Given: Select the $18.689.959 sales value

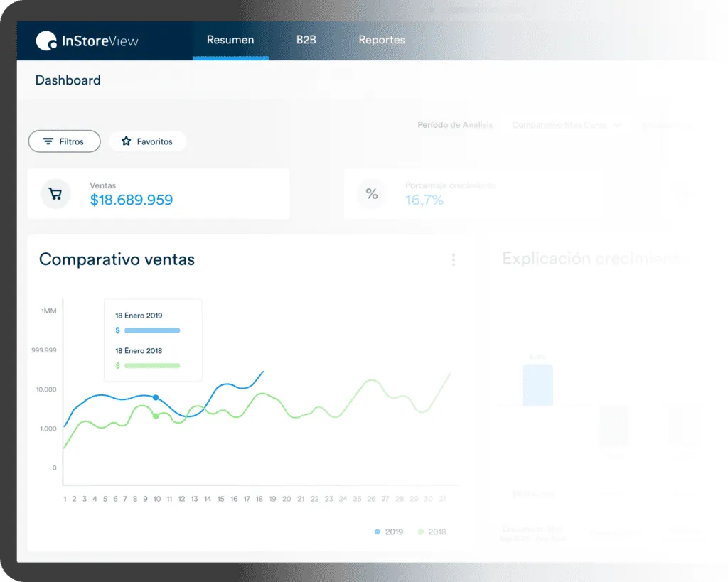Looking at the screenshot, I should tap(132, 200).
